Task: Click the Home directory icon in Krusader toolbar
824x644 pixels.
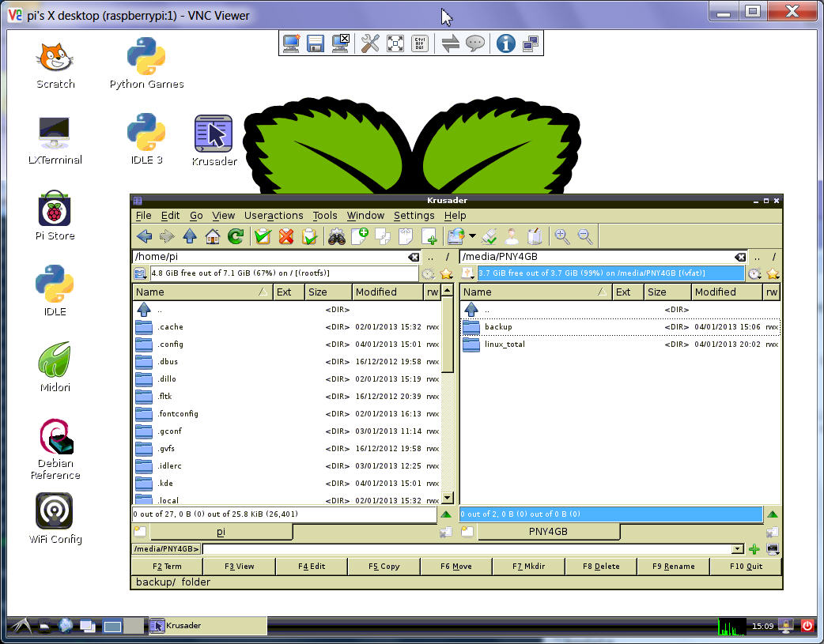Action: (212, 235)
